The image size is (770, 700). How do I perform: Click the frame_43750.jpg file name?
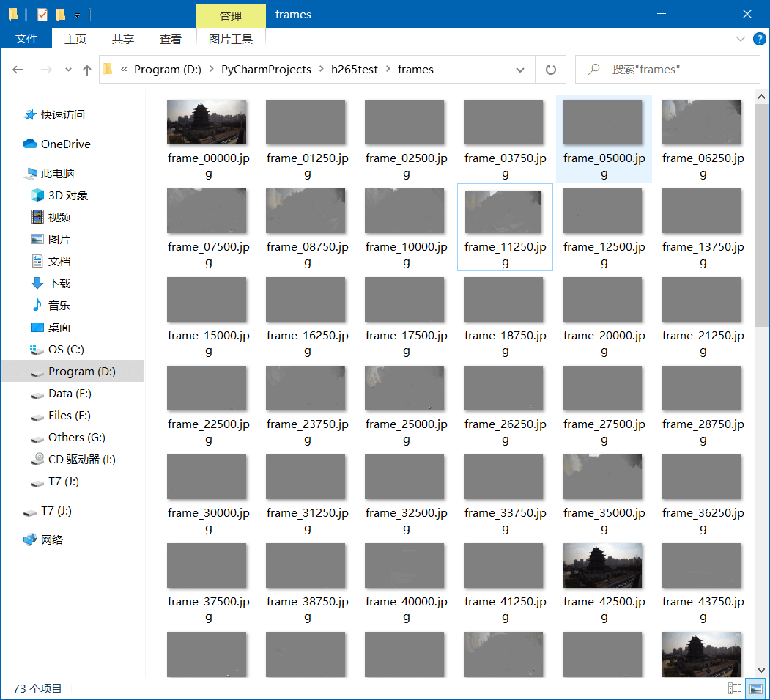(x=703, y=609)
